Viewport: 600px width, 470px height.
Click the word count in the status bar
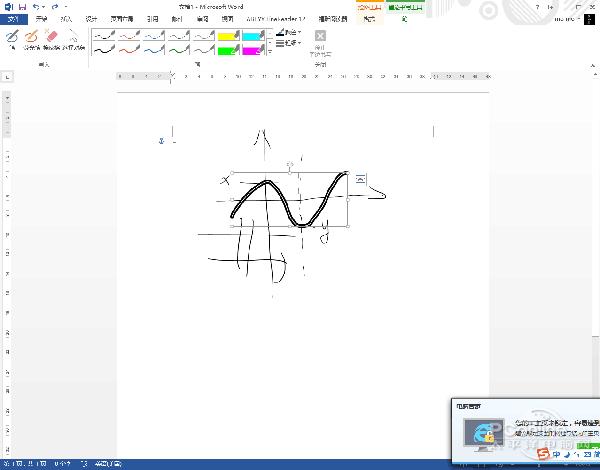[x=62, y=464]
